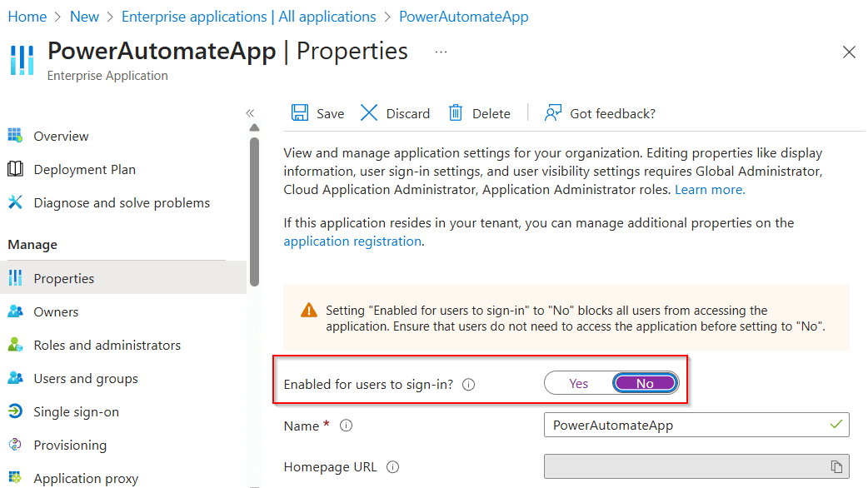The image size is (868, 488).
Task: Click inside the Name input field
Action: click(696, 426)
